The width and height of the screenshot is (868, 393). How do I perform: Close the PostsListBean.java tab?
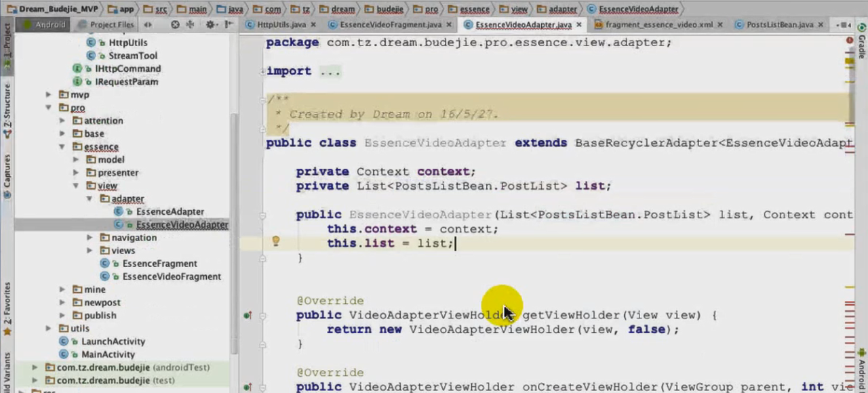coord(821,25)
